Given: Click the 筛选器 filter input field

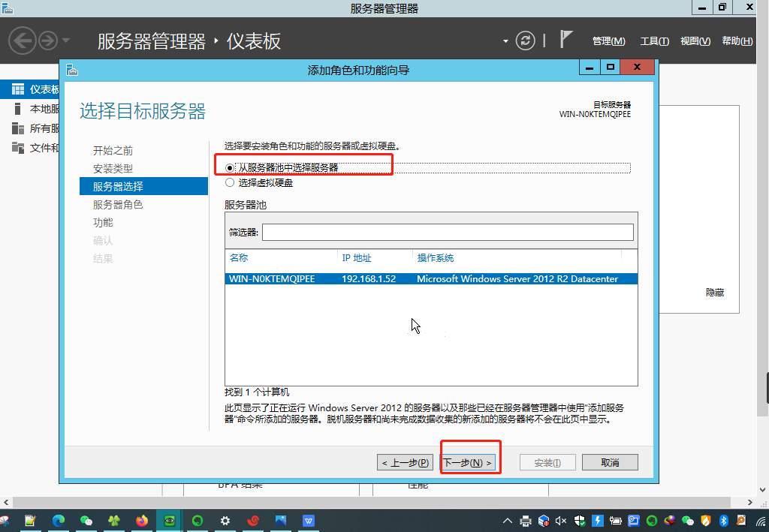Looking at the screenshot, I should click(x=448, y=232).
